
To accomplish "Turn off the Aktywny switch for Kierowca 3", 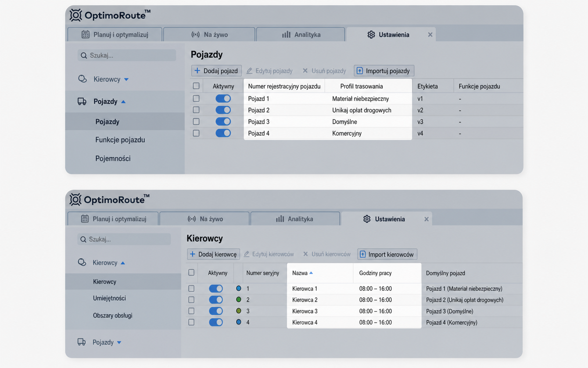I will pos(216,311).
